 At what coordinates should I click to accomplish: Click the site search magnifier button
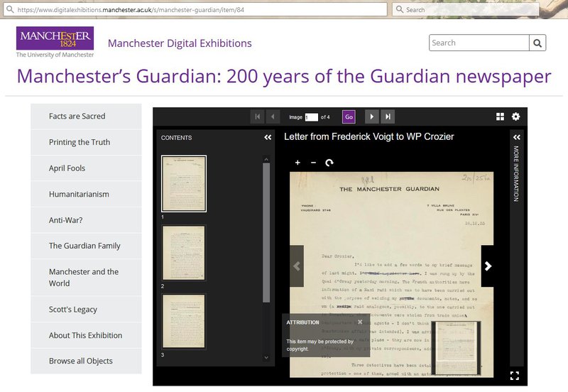tap(537, 43)
